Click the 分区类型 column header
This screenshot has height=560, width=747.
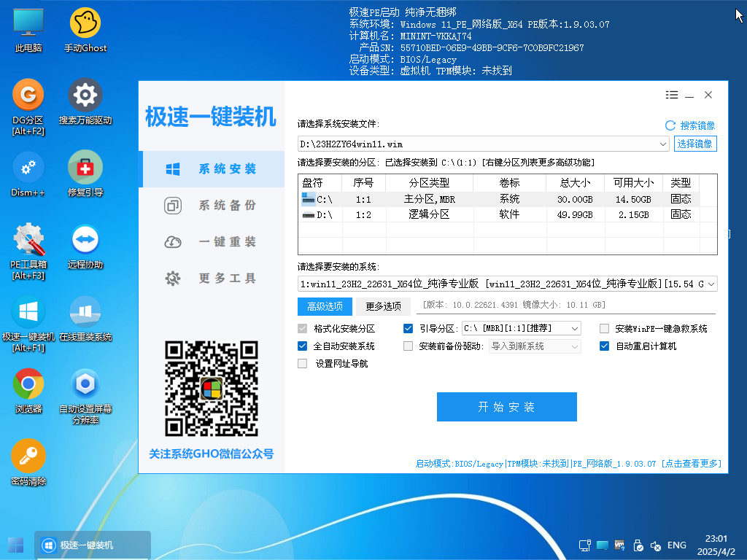pyautogui.click(x=429, y=183)
